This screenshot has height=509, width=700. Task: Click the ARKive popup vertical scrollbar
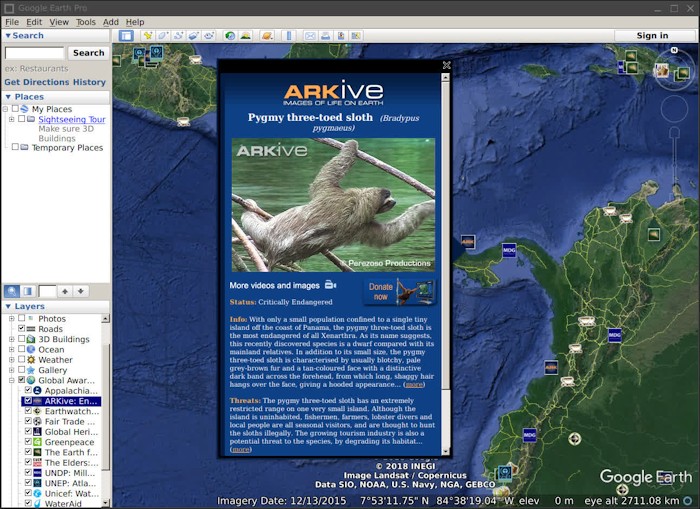(445, 264)
